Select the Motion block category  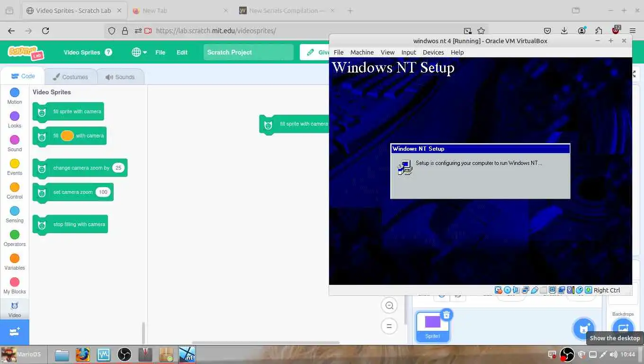15,96
